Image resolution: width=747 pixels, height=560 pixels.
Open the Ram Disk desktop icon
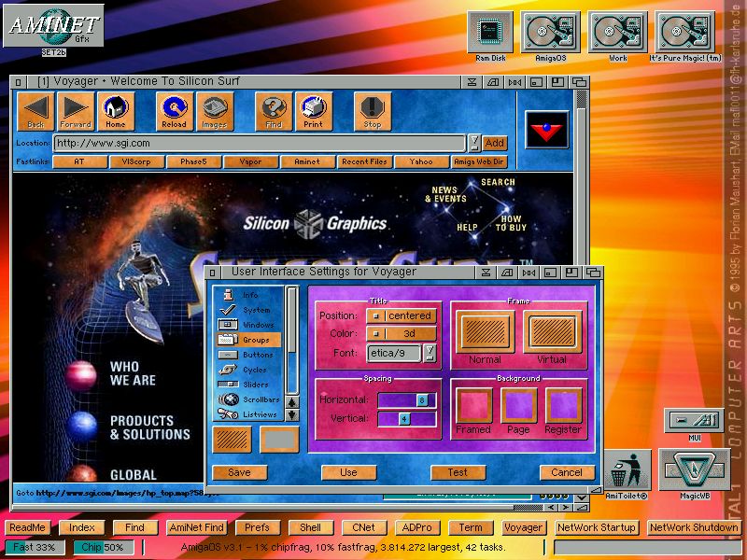click(490, 36)
